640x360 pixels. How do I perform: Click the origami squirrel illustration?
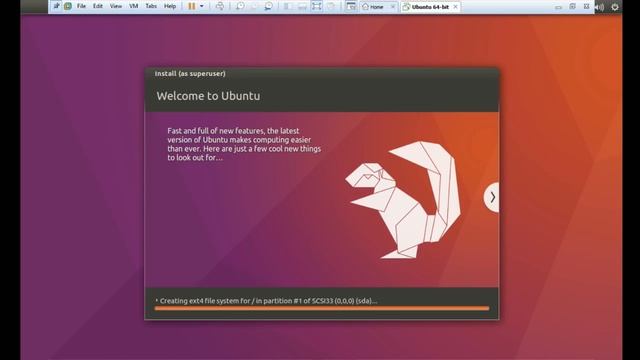coord(403,200)
